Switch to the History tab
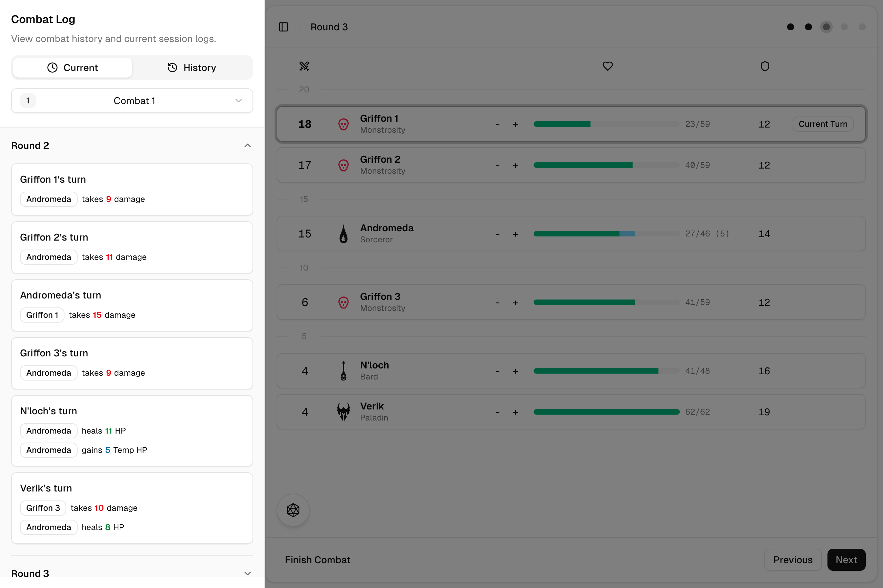The image size is (883, 588). coord(192,68)
